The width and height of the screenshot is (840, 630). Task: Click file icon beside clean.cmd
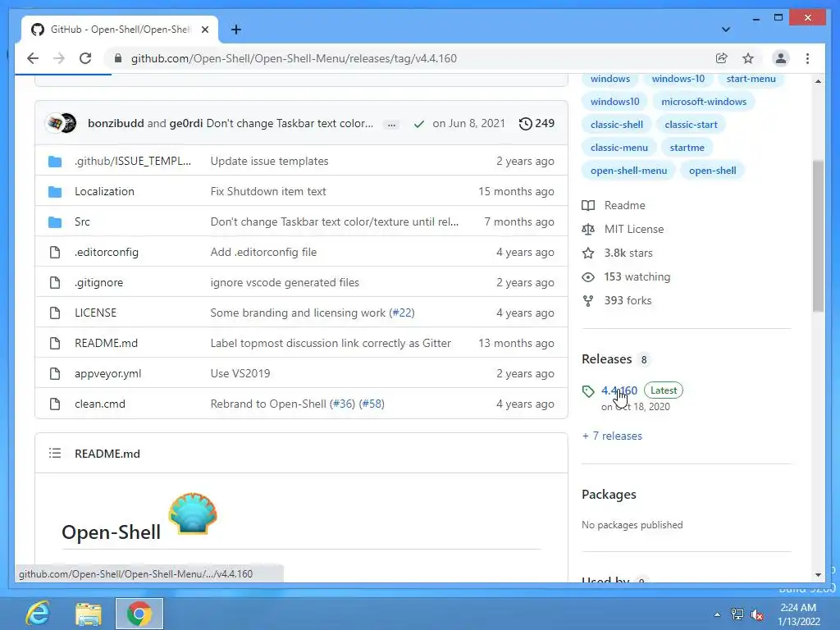[55, 404]
